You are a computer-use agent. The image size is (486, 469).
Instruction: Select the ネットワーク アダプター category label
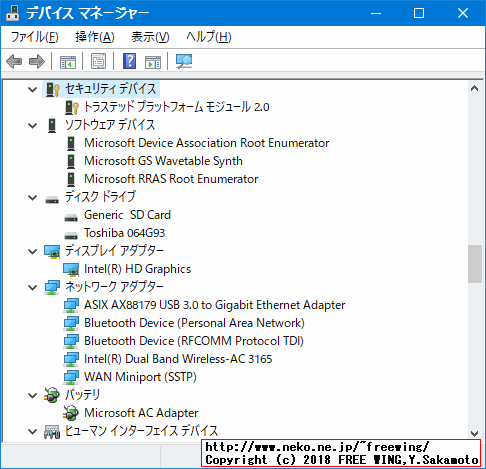tap(114, 287)
